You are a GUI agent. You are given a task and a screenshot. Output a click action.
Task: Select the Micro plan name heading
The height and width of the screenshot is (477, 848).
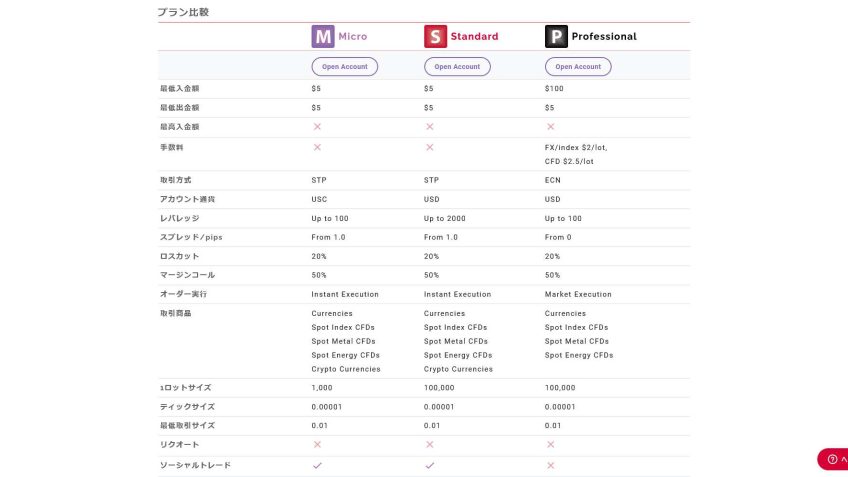pyautogui.click(x=352, y=37)
